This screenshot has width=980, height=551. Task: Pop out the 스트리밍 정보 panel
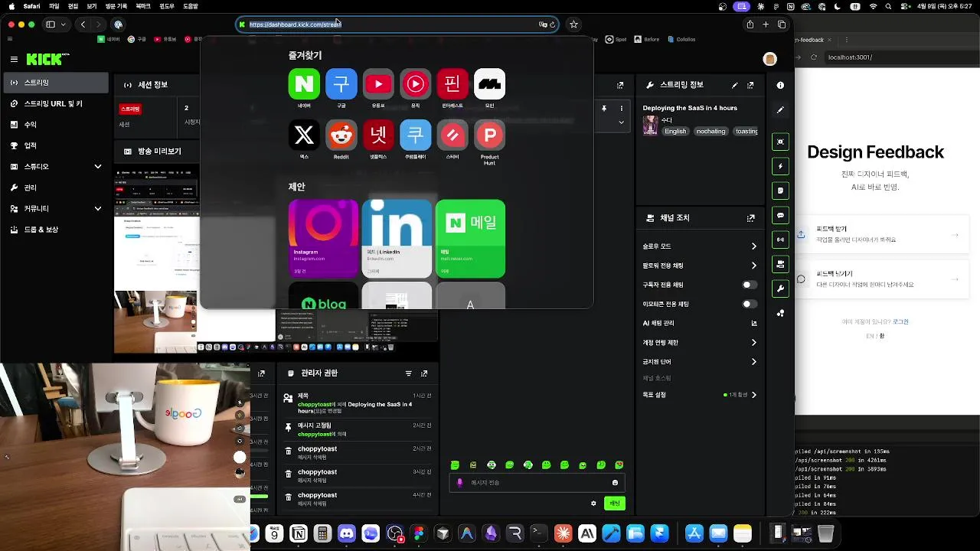click(x=750, y=85)
